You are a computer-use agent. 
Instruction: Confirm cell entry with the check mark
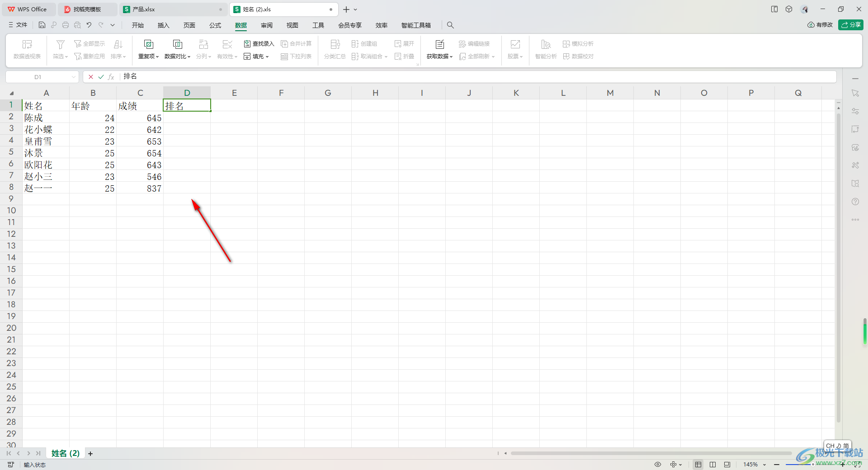coord(101,77)
